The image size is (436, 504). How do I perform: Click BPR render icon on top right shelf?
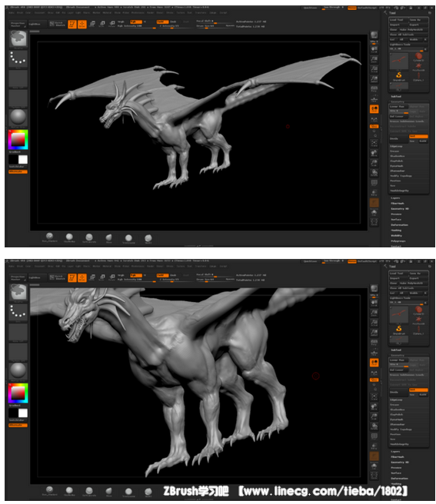374,35
